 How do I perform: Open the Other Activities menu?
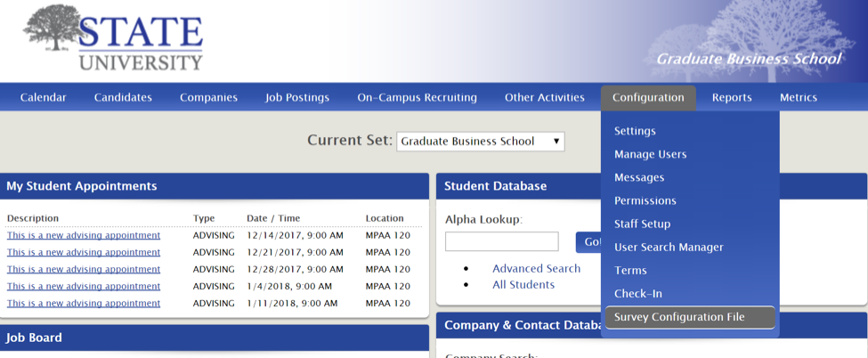tap(545, 98)
